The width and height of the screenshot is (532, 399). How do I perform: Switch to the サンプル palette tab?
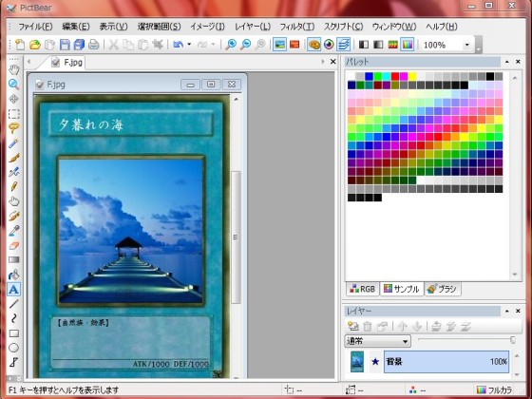(x=402, y=289)
